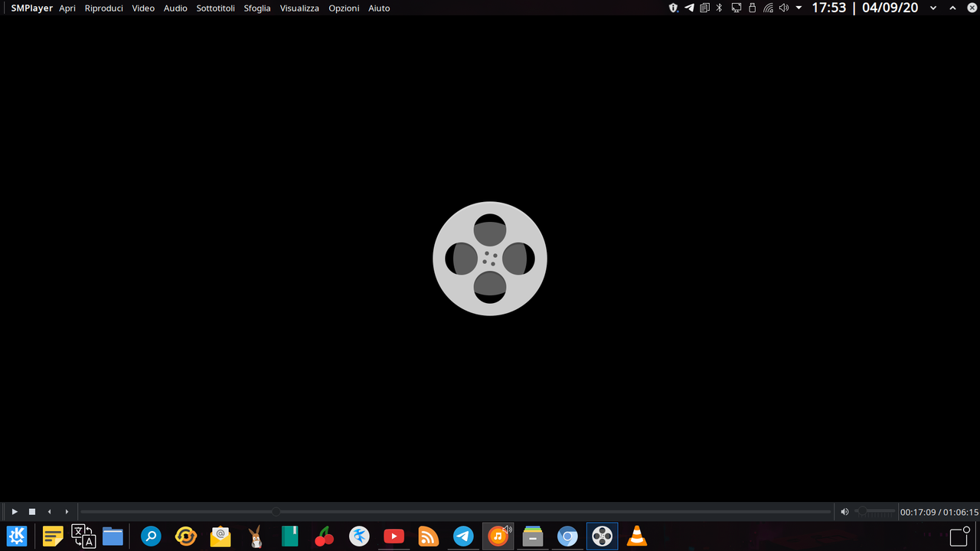This screenshot has width=980, height=551.
Task: Open the Visualizza menu
Action: coord(299,8)
